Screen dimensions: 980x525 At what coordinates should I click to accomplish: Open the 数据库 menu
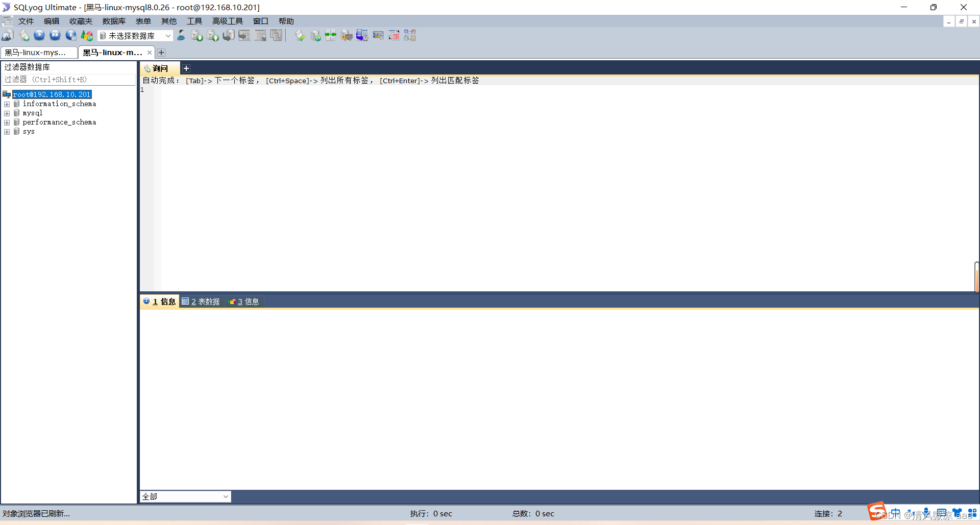pyautogui.click(x=114, y=21)
